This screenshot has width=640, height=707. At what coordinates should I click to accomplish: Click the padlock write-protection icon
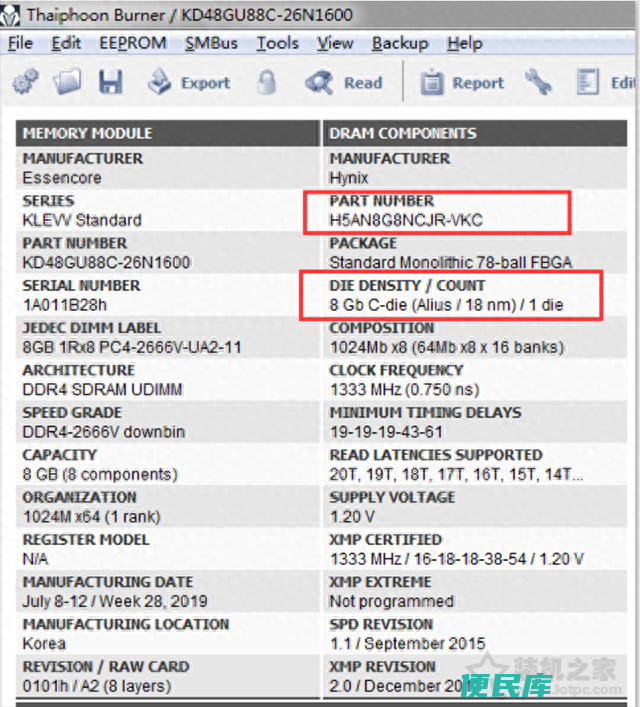(x=267, y=82)
